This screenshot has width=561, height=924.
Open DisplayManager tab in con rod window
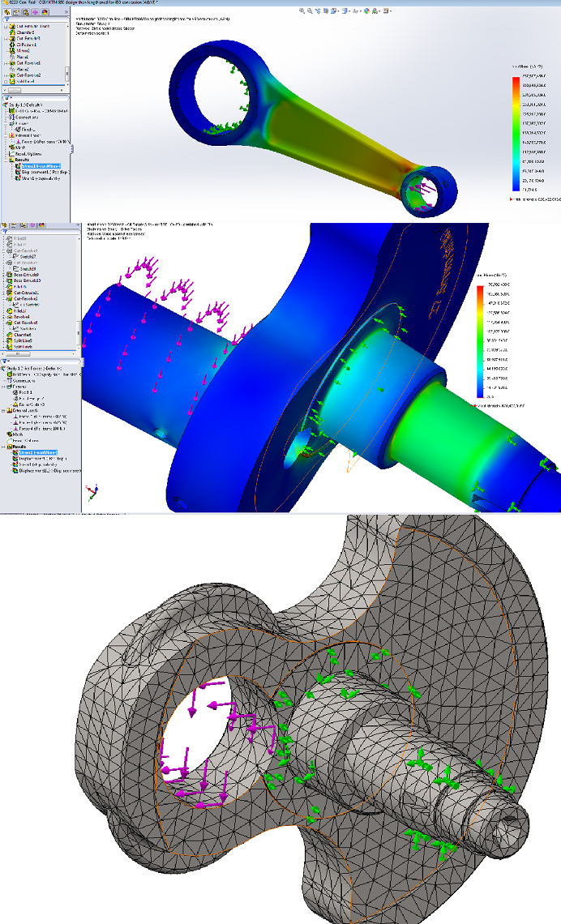[45, 12]
